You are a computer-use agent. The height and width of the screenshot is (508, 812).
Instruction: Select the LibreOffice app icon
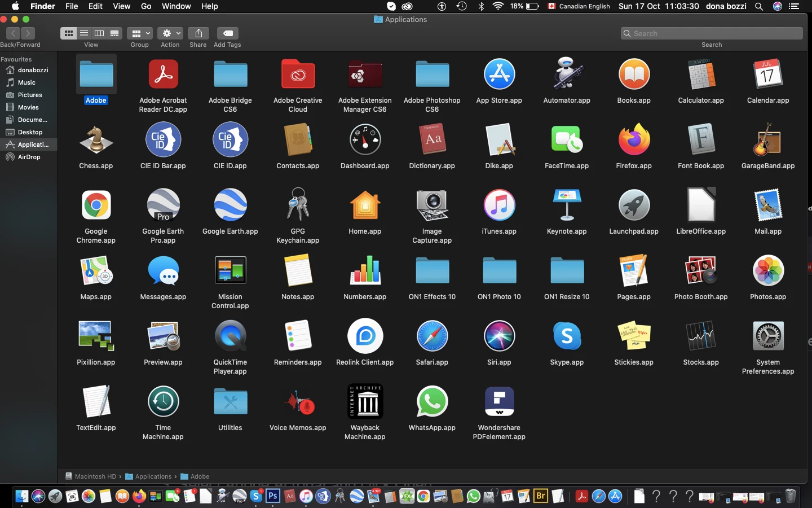point(701,205)
